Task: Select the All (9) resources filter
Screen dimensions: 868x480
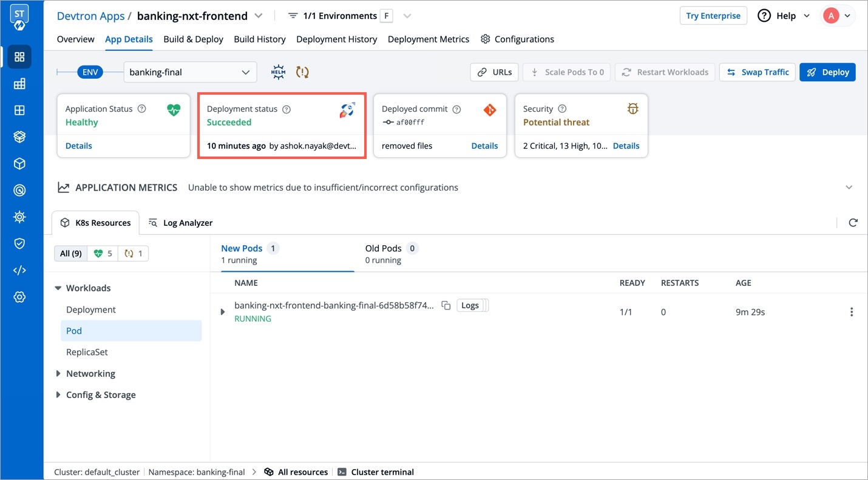Action: click(x=70, y=254)
